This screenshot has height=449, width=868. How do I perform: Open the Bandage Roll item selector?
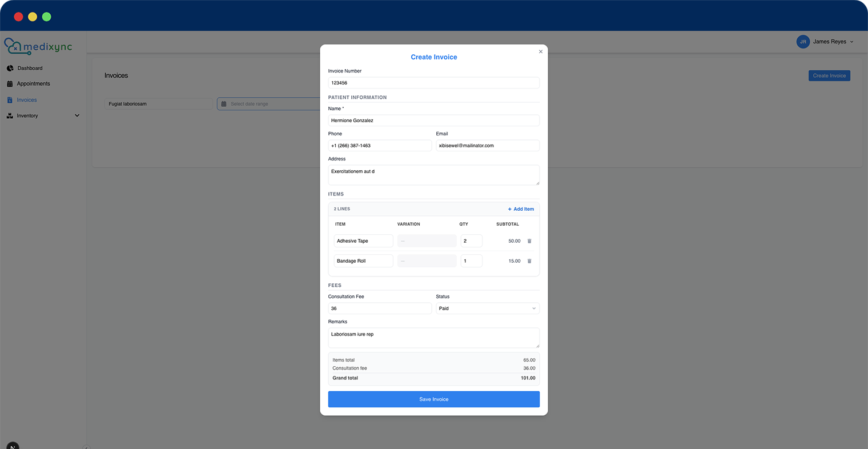point(363,261)
